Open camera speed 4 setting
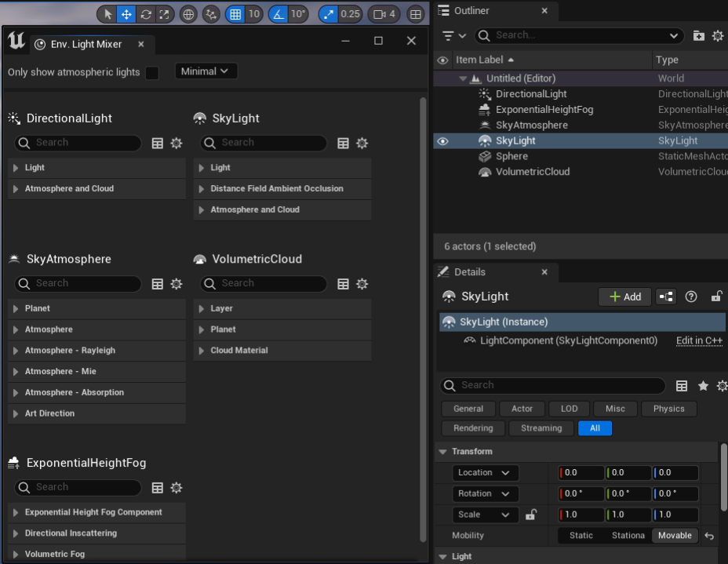This screenshot has height=564, width=728. [384, 14]
